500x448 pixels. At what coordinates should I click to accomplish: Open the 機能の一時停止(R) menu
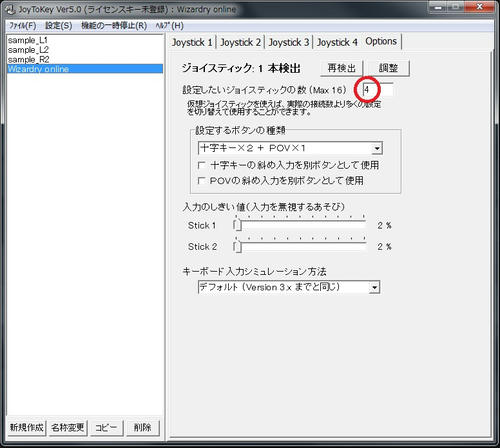[x=114, y=26]
